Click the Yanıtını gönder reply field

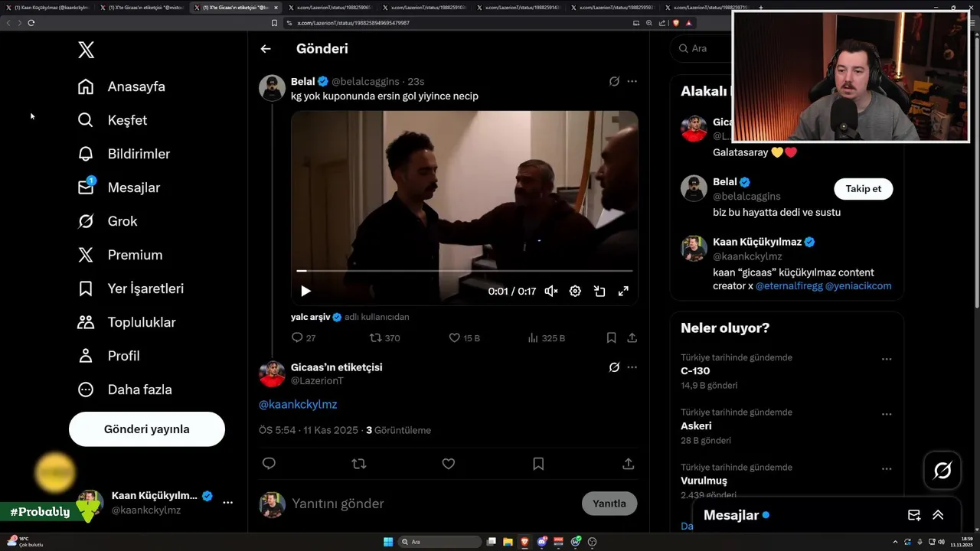point(433,504)
